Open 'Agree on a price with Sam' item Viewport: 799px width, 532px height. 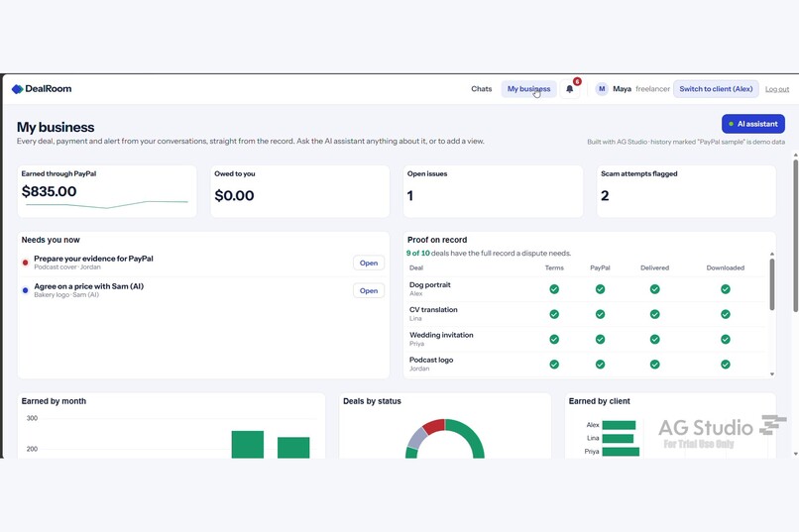[369, 290]
